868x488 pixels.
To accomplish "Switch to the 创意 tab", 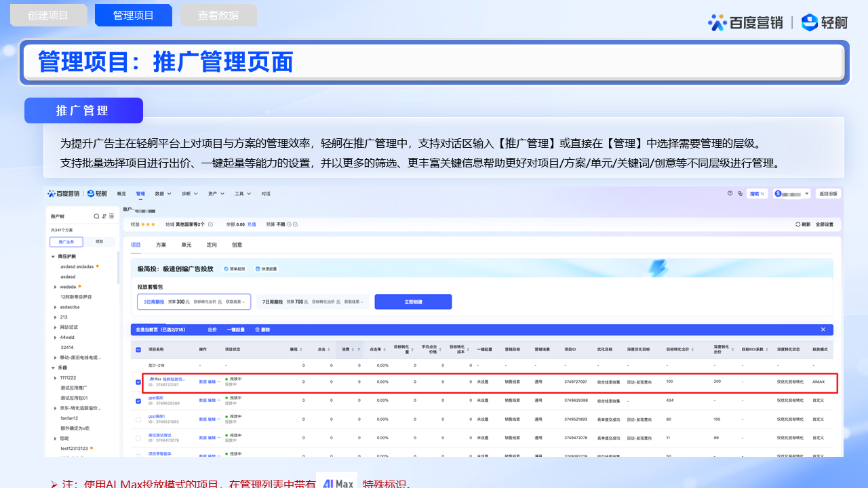I will pos(237,245).
